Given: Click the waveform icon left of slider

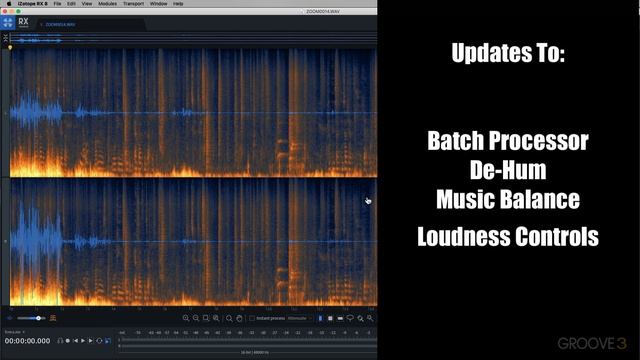Looking at the screenshot, I should pyautogui.click(x=10, y=318).
